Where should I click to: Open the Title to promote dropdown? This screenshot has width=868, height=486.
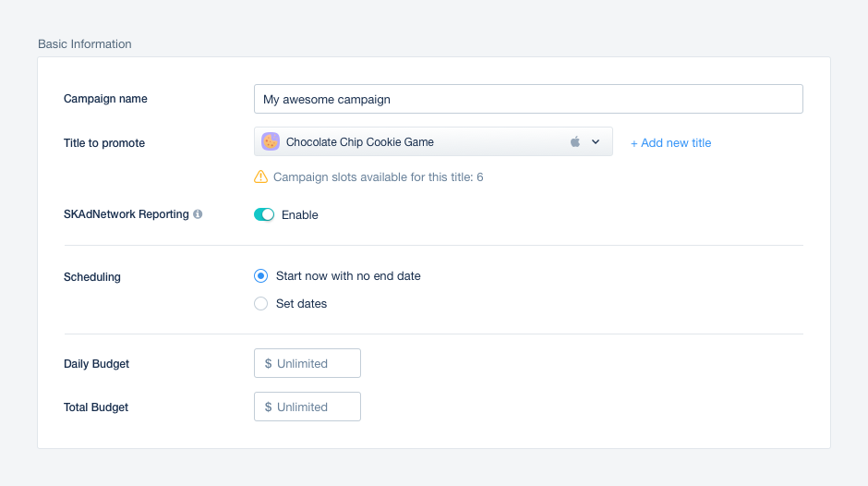pyautogui.click(x=433, y=142)
